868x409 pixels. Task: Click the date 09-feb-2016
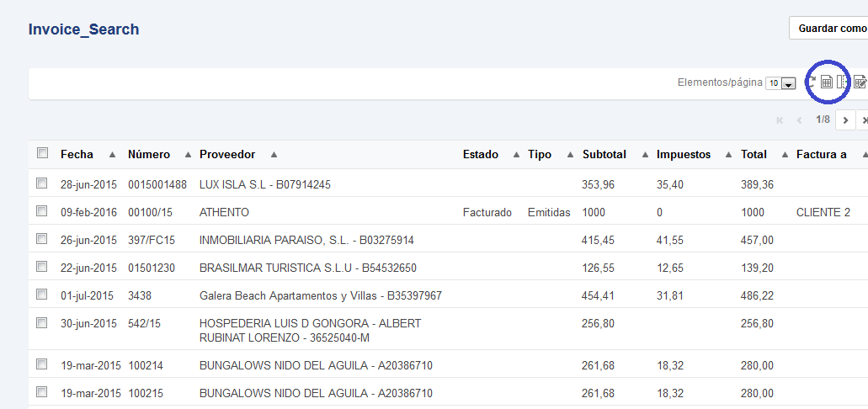(x=88, y=213)
